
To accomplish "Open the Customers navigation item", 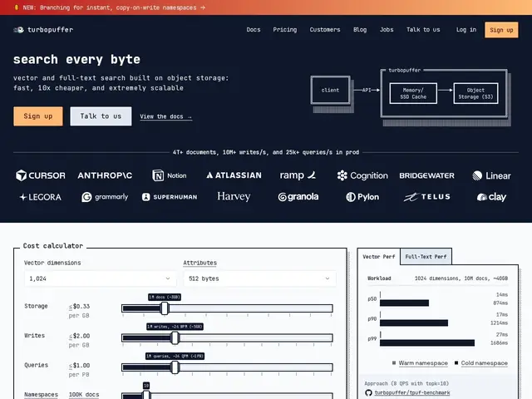I will [x=325, y=30].
